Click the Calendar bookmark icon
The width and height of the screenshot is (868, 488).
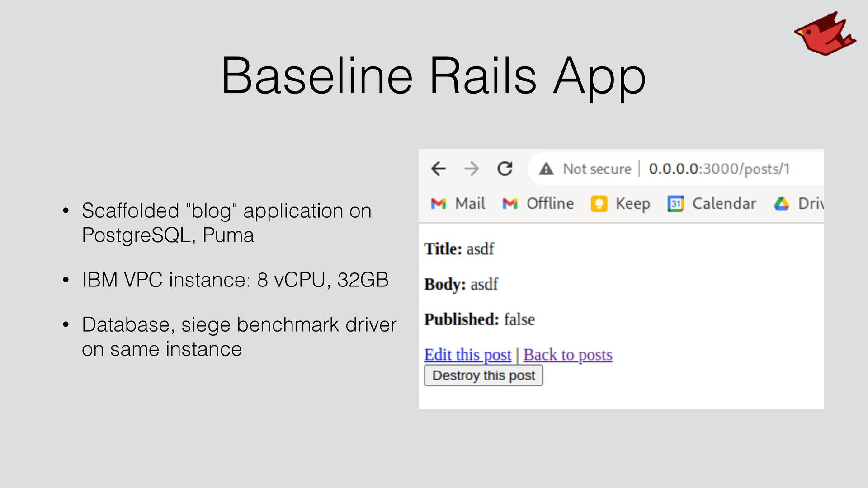pyautogui.click(x=675, y=204)
